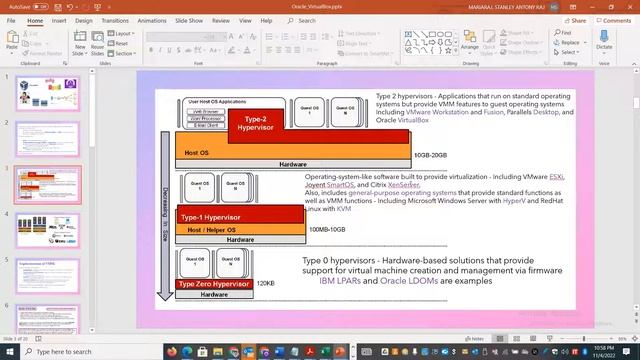The height and width of the screenshot is (360, 640).
Task: Select the star shape in shapes gallery
Action: [448, 51]
